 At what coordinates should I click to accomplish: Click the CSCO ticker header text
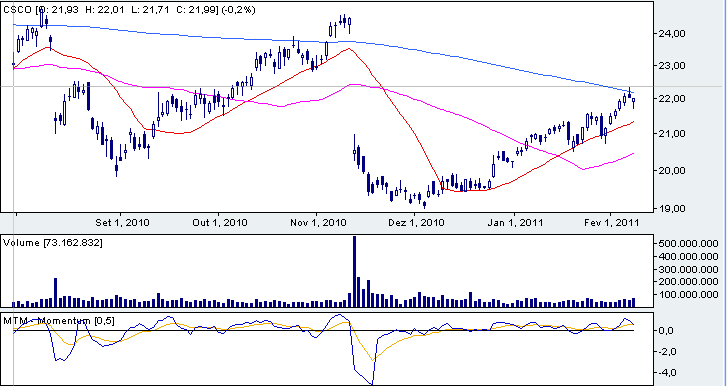coord(129,9)
